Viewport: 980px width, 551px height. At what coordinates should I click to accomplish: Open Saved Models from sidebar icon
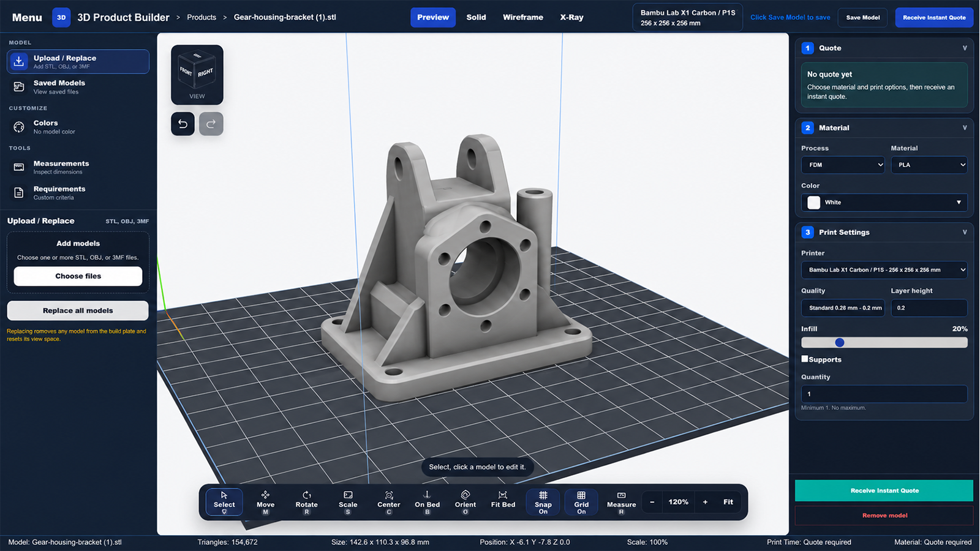pyautogui.click(x=19, y=87)
